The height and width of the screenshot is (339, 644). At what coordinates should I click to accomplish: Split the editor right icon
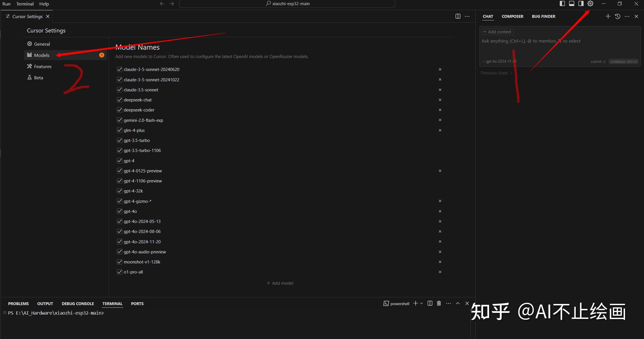458,16
